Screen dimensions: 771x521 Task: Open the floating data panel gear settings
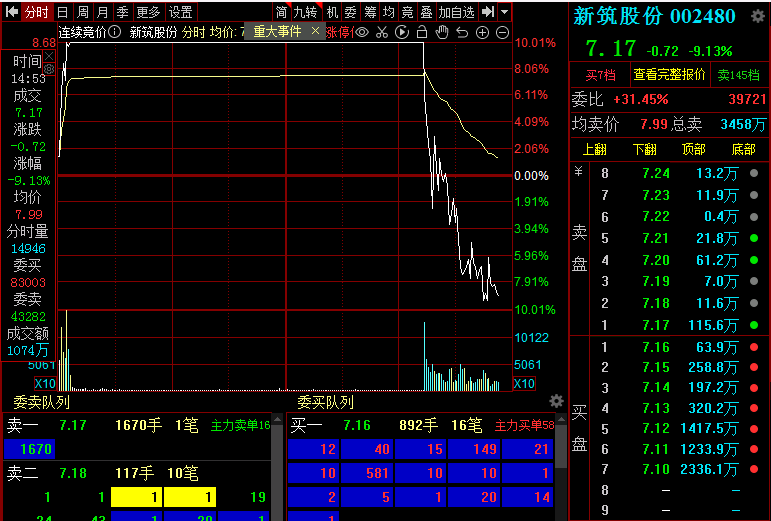tap(49, 69)
